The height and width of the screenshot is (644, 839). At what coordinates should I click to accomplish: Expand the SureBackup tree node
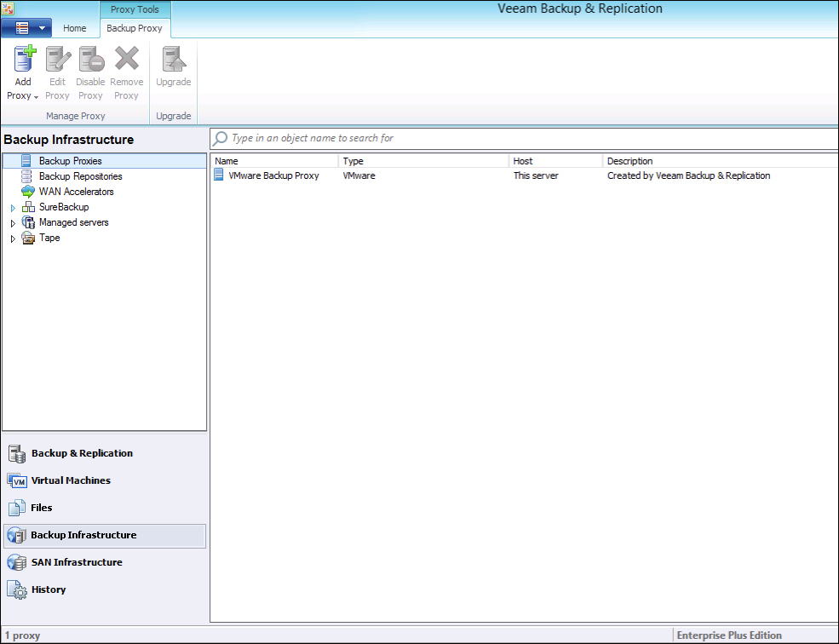pos(13,208)
